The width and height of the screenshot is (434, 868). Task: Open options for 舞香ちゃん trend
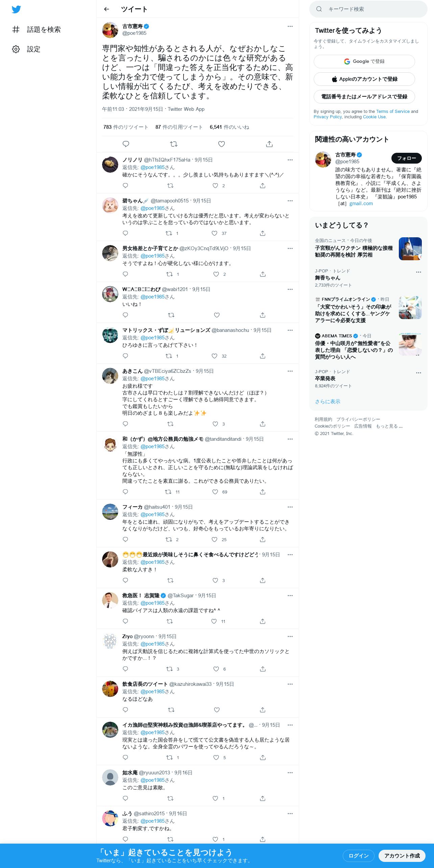click(418, 272)
